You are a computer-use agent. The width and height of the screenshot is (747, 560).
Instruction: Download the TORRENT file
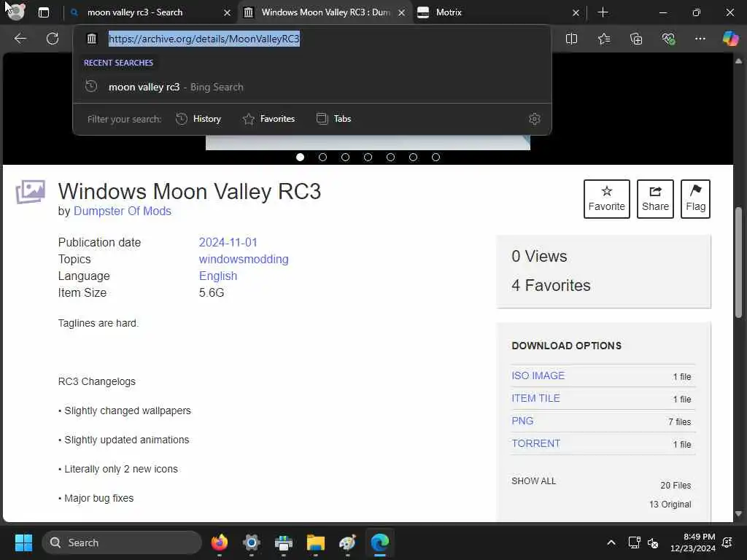pyautogui.click(x=535, y=443)
